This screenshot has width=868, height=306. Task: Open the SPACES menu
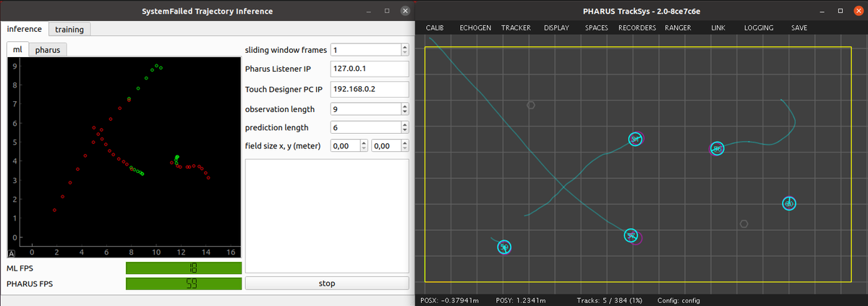point(597,27)
